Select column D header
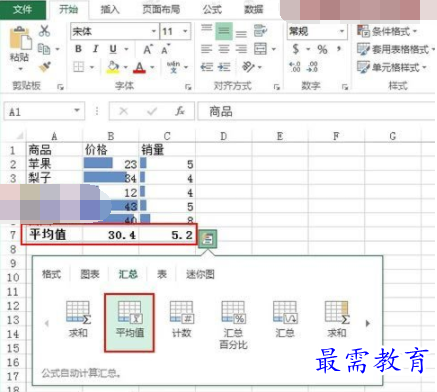This screenshot has width=437, height=392. [224, 136]
